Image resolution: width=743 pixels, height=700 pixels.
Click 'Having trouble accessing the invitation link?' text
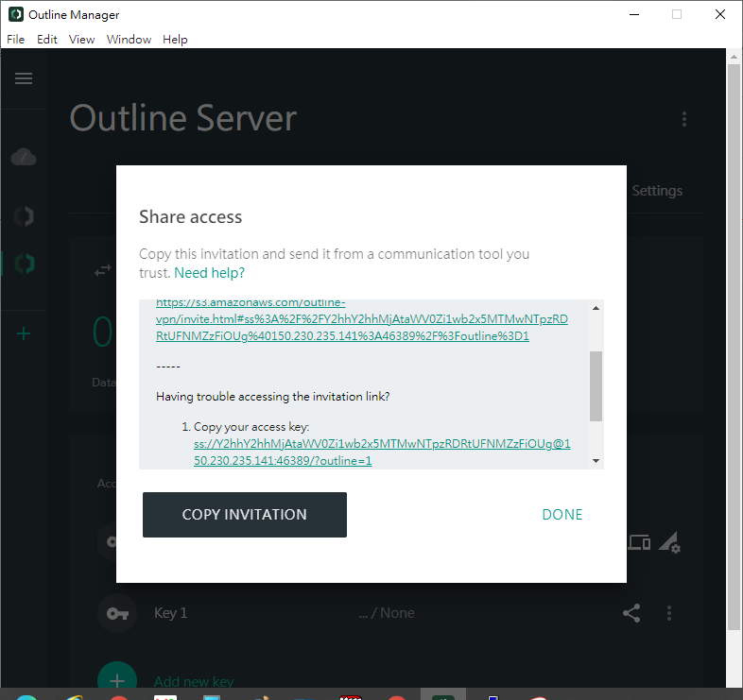tap(273, 397)
